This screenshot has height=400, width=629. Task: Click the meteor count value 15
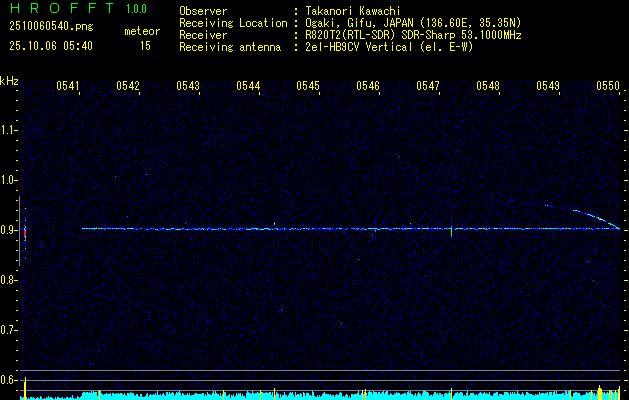[x=145, y=46]
